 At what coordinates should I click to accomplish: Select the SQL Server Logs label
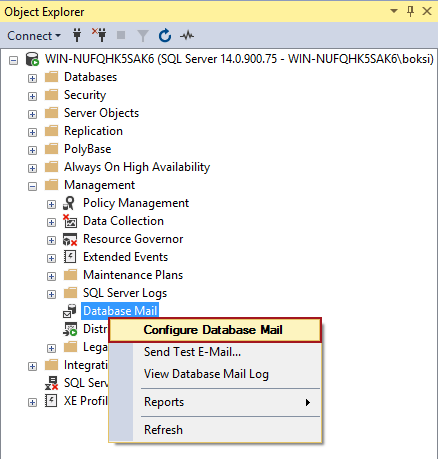coord(125,293)
